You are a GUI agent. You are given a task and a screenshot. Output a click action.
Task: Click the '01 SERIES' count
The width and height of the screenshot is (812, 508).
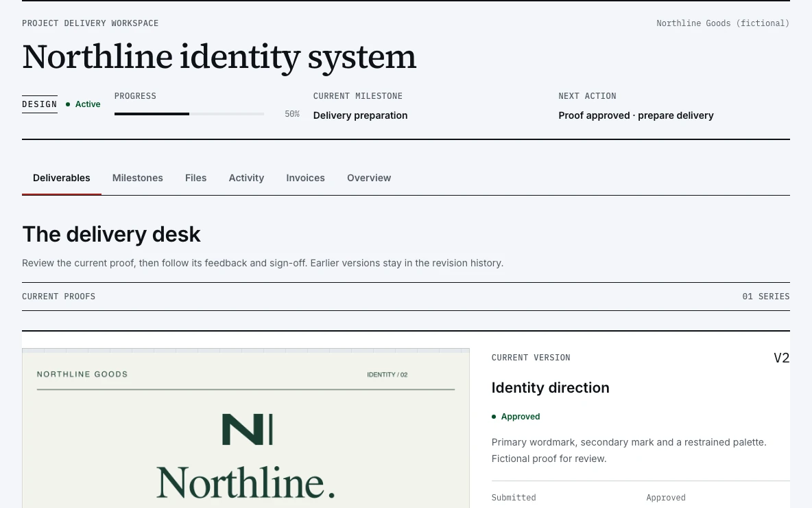coord(766,297)
